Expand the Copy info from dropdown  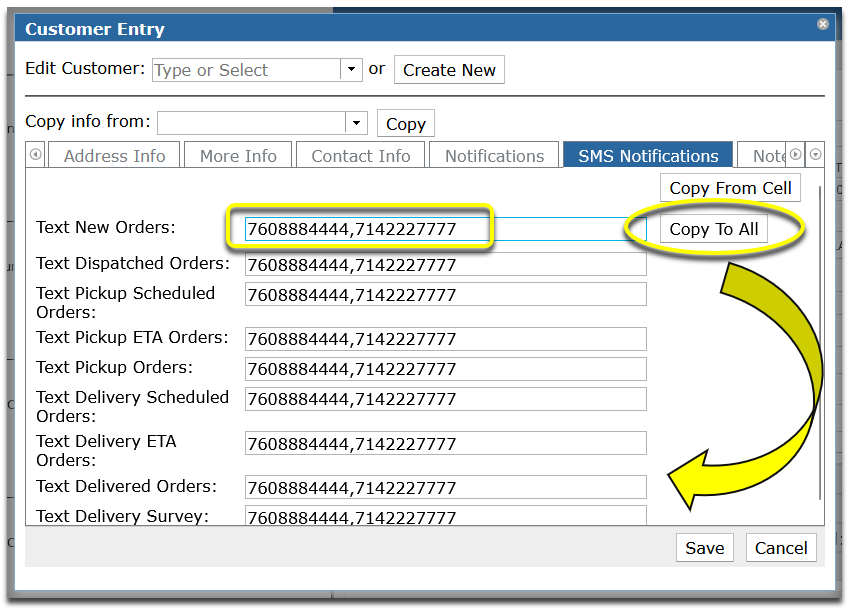pos(356,122)
